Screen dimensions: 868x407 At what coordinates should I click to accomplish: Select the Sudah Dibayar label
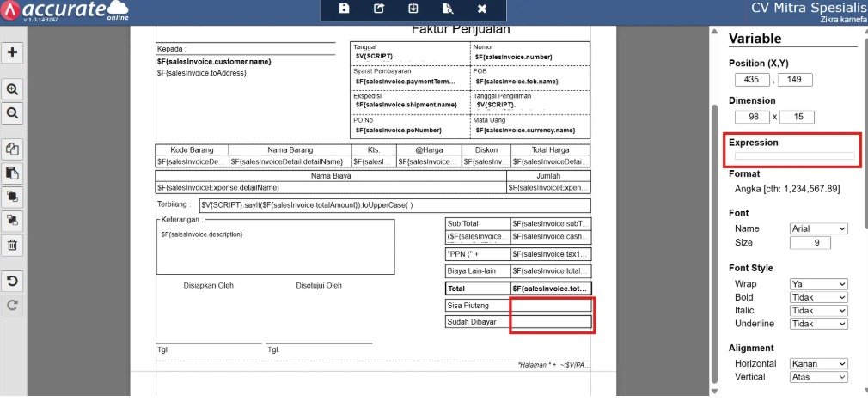pos(478,322)
